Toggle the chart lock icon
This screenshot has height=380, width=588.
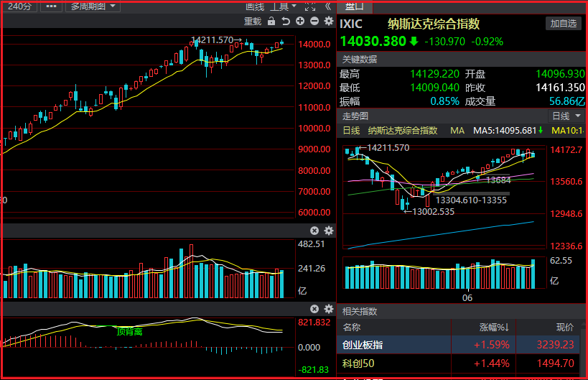coord(271,22)
